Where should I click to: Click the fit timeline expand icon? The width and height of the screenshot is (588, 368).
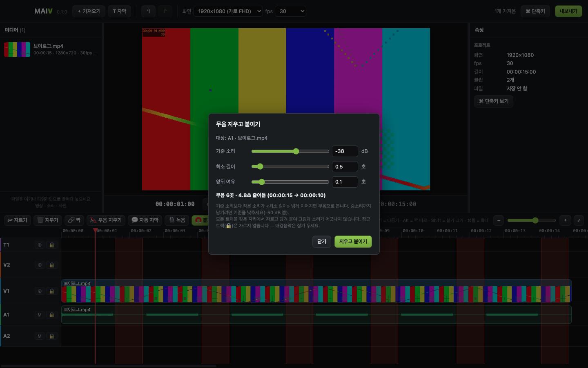tap(579, 220)
